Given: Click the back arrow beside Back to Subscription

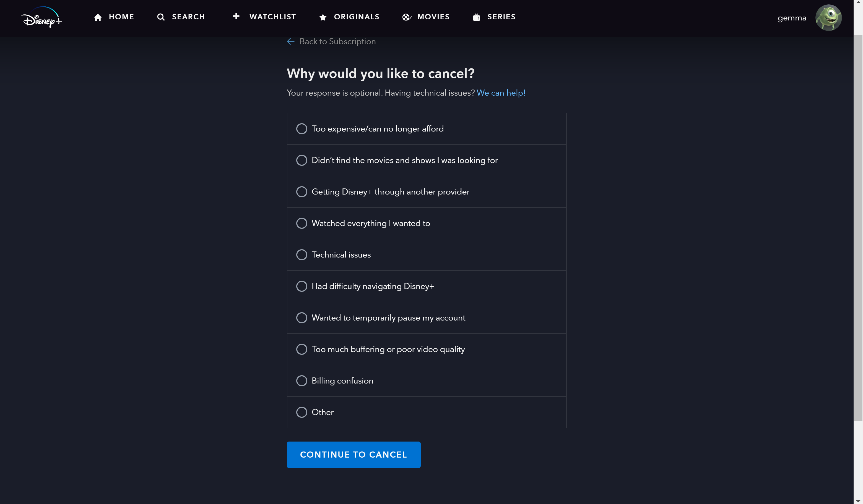Looking at the screenshot, I should click(291, 41).
